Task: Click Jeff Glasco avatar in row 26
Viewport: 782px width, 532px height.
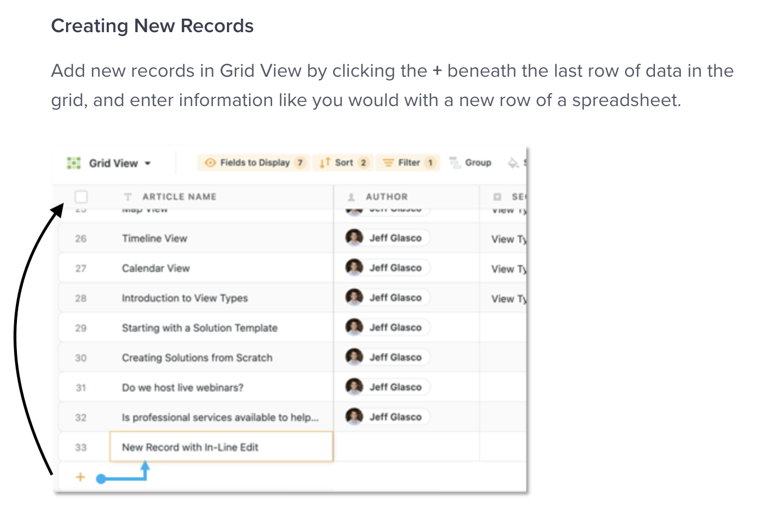Action: tap(354, 238)
